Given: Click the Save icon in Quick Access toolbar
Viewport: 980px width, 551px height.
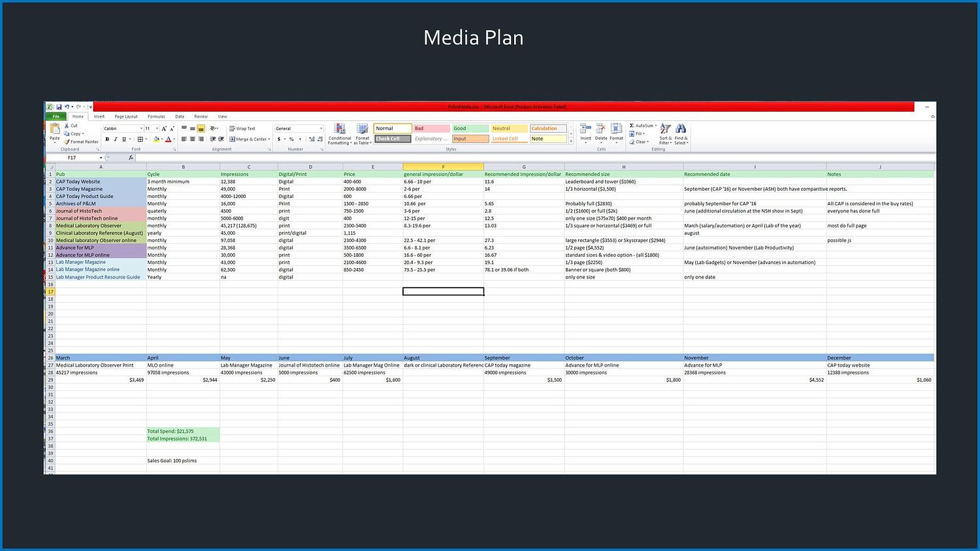Looking at the screenshot, I should (x=59, y=107).
